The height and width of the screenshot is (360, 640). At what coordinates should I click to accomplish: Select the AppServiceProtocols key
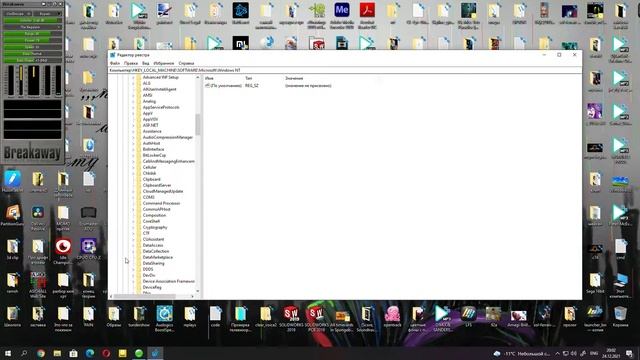[161, 107]
